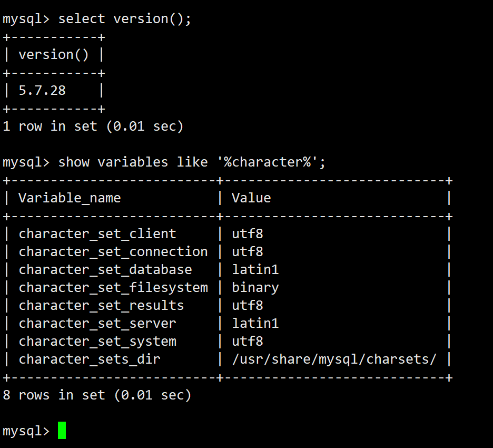Click the character_set_system variable name
The width and height of the screenshot is (493, 448).
coord(97,342)
